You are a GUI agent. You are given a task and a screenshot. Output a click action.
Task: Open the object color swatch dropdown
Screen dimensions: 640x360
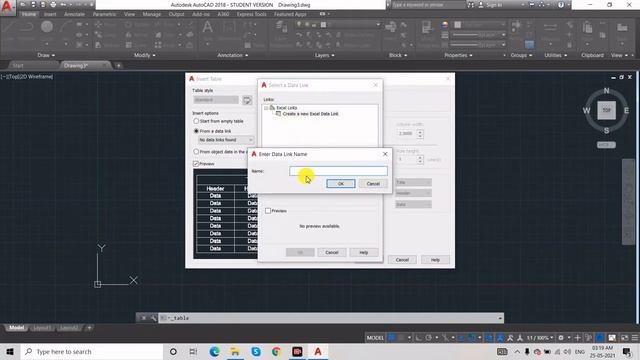click(479, 25)
